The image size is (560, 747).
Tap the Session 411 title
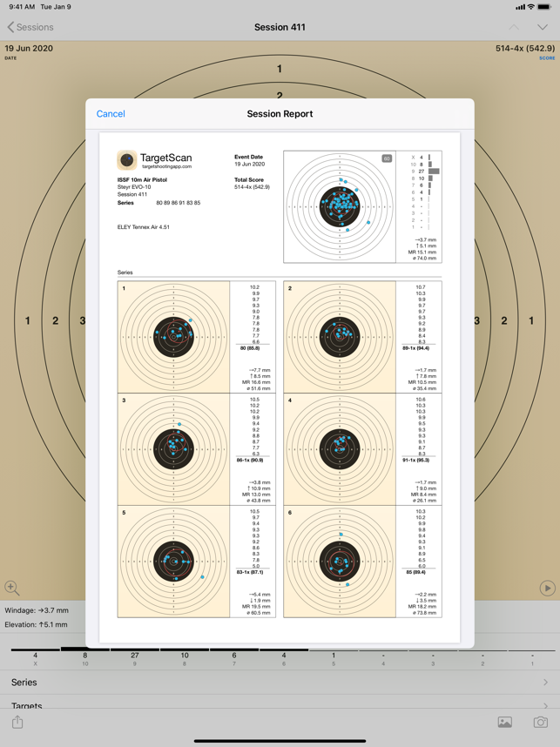pyautogui.click(x=280, y=27)
